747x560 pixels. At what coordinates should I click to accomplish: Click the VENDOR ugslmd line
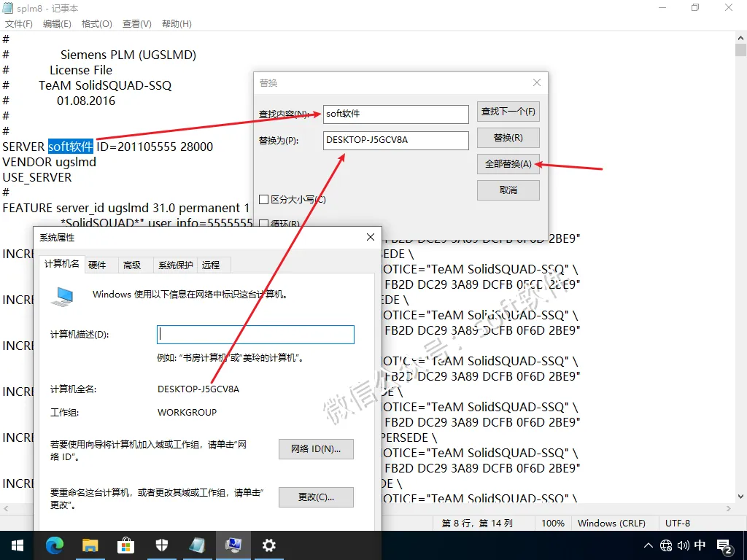(49, 162)
